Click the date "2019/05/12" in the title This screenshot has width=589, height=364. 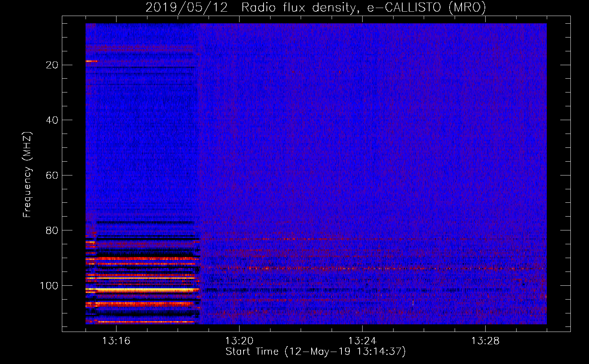point(187,7)
